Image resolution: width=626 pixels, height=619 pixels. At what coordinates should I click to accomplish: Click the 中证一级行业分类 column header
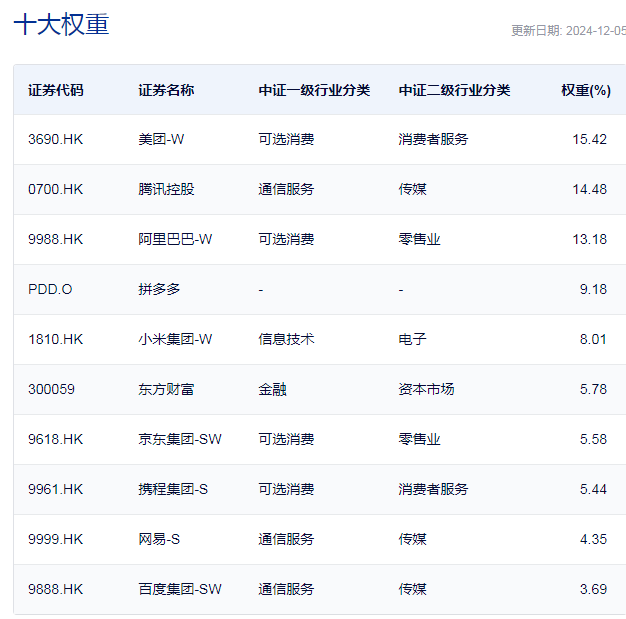point(314,90)
